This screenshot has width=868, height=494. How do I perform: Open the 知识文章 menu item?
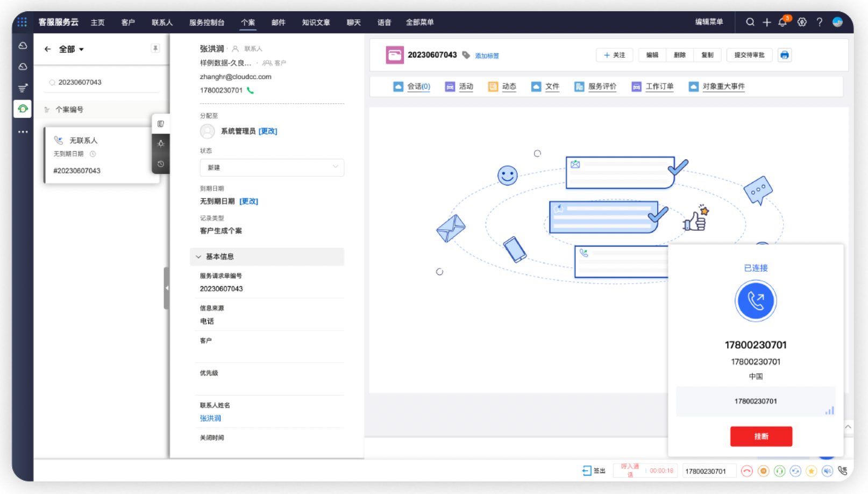coord(316,22)
